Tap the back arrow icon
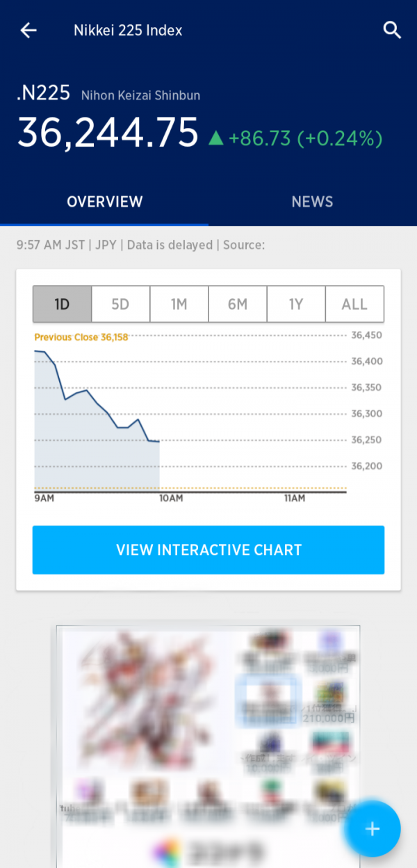417x868 pixels. pyautogui.click(x=28, y=31)
